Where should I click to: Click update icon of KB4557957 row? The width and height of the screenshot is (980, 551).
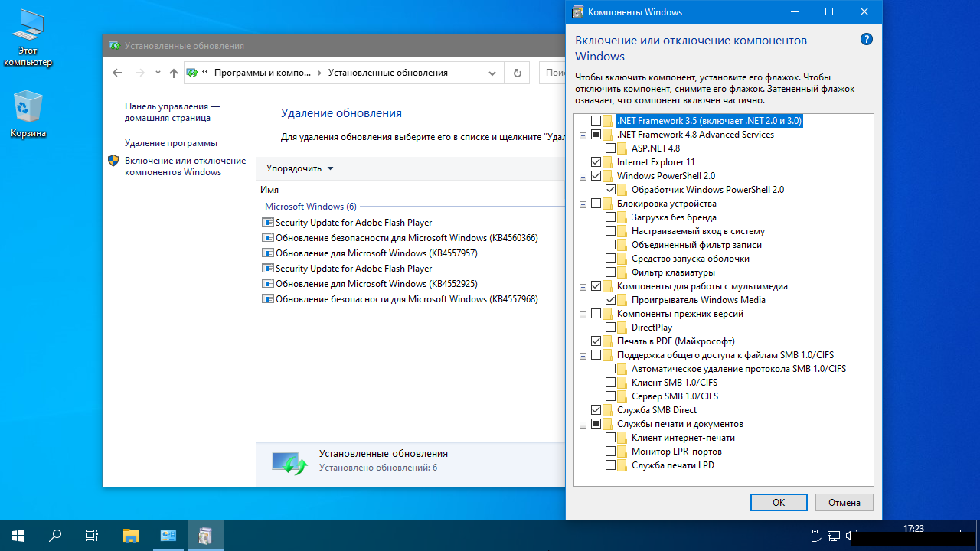coord(268,253)
